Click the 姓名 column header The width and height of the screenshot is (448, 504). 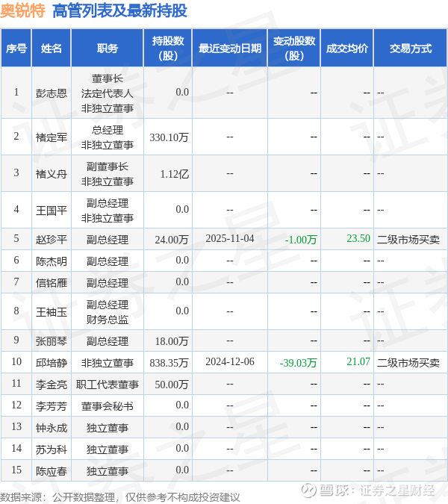pyautogui.click(x=51, y=49)
